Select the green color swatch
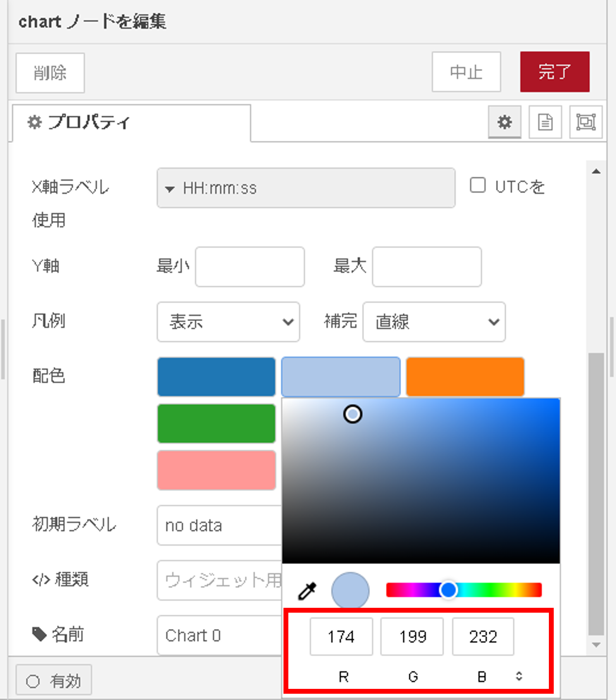The image size is (616, 700). [216, 423]
